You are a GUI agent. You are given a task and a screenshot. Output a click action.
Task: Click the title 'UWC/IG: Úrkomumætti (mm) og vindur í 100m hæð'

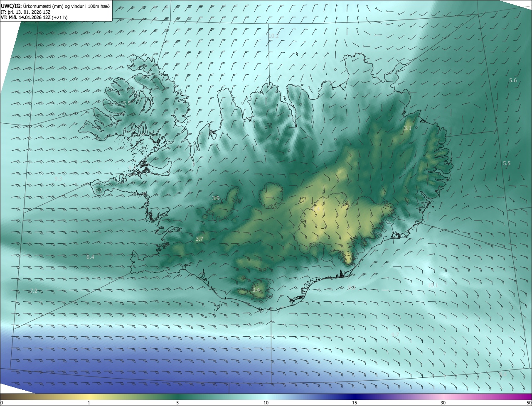point(55,5)
